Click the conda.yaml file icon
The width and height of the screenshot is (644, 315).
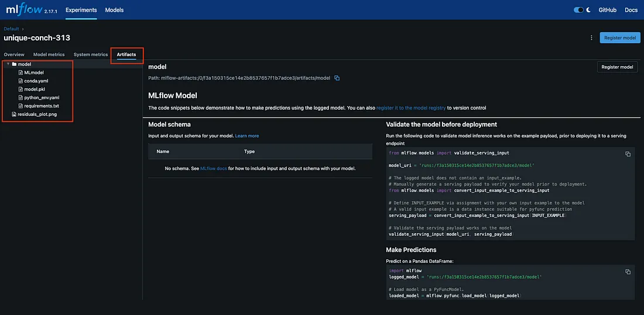pyautogui.click(x=20, y=81)
